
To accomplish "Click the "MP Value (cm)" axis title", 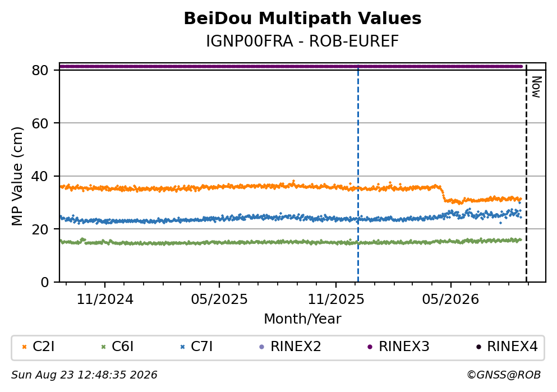I will click(17, 176).
